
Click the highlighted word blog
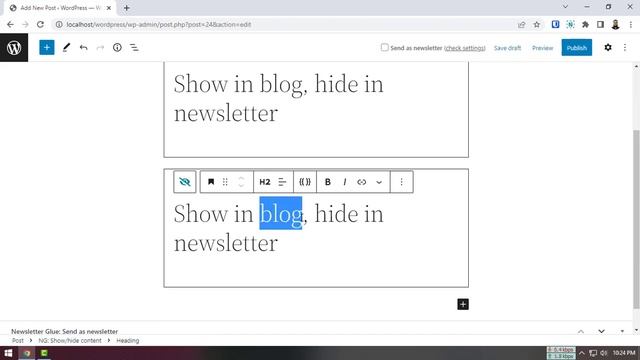[x=280, y=213]
